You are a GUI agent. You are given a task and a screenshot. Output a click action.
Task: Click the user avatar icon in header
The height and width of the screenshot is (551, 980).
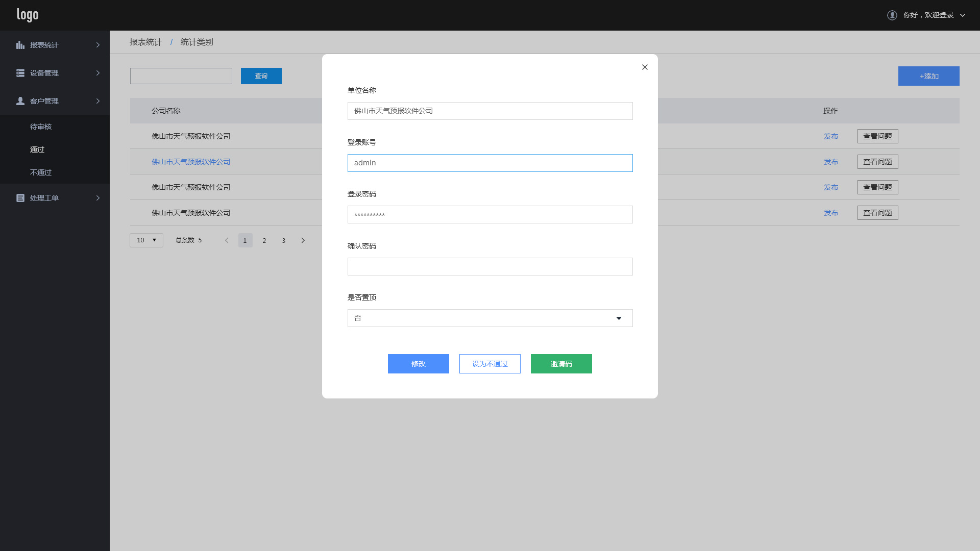tap(892, 15)
